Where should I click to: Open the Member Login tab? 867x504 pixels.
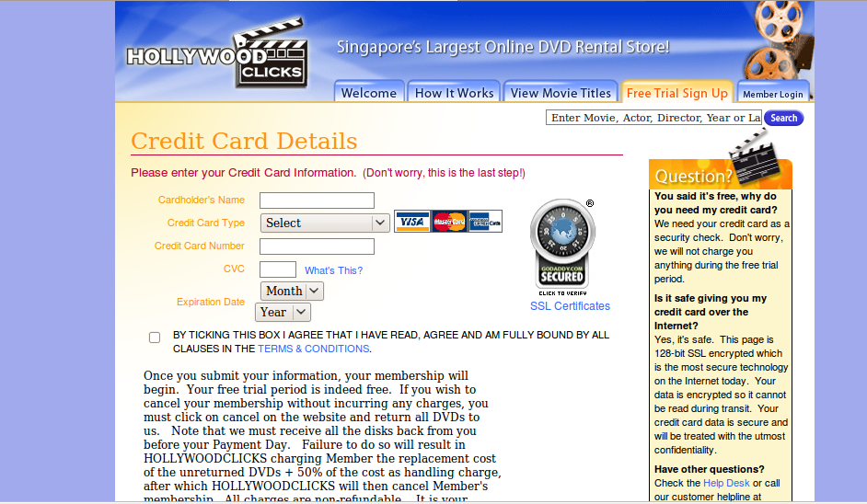click(772, 94)
